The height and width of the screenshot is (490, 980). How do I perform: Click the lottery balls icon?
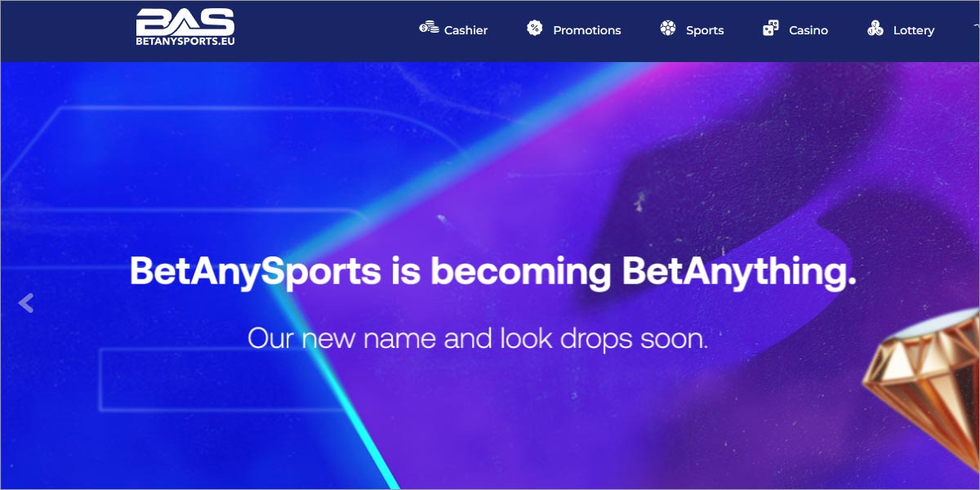click(x=875, y=29)
